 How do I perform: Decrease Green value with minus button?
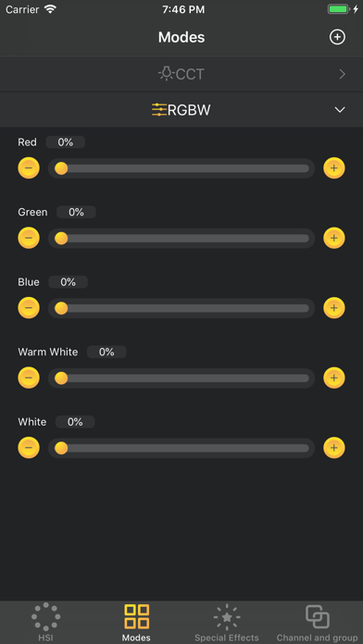29,238
